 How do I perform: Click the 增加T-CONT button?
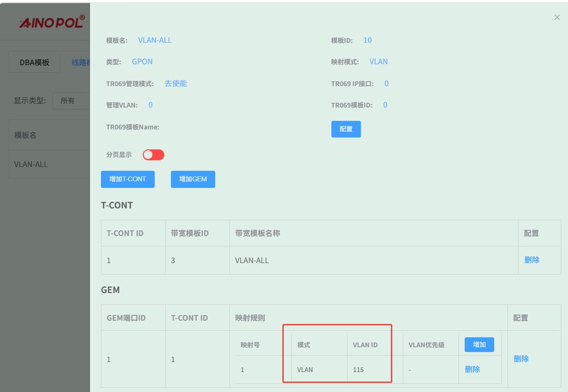128,179
